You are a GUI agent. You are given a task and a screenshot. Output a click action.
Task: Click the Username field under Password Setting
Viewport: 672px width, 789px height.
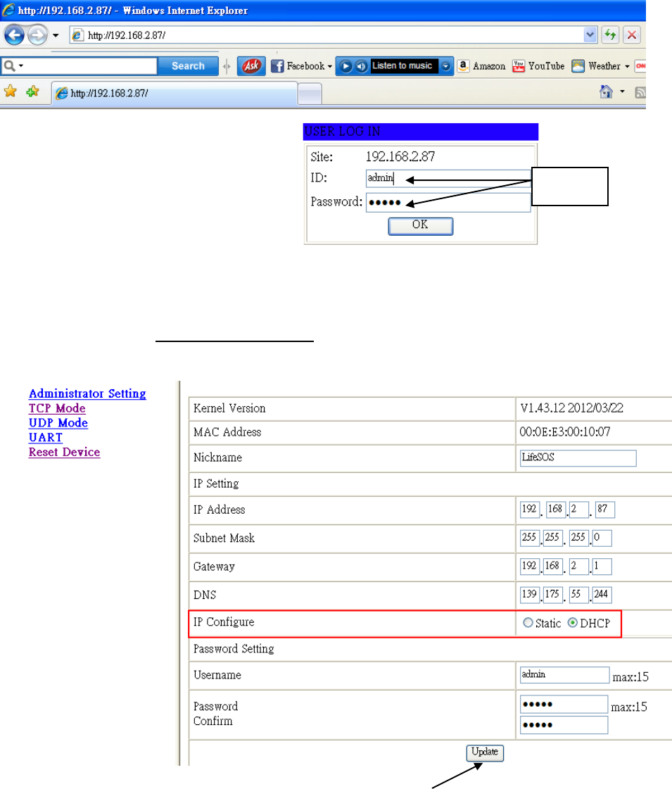point(564,675)
